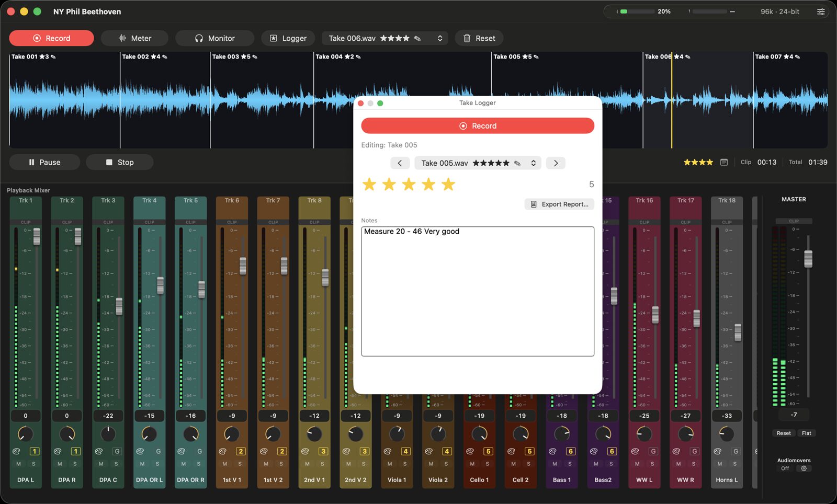Click the master fader handle
The width and height of the screenshot is (837, 504).
808,259
